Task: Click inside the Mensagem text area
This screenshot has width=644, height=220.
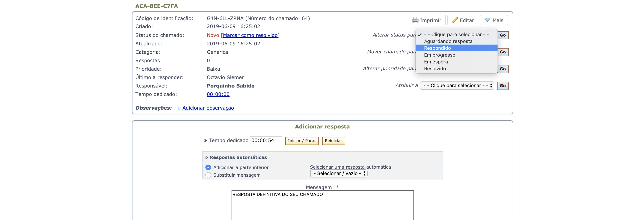Action: coord(322,206)
